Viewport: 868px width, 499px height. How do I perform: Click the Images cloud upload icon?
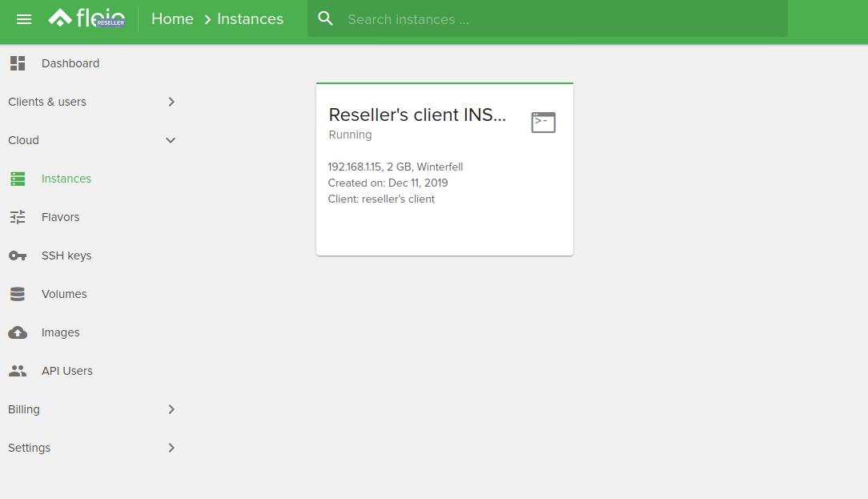point(18,332)
